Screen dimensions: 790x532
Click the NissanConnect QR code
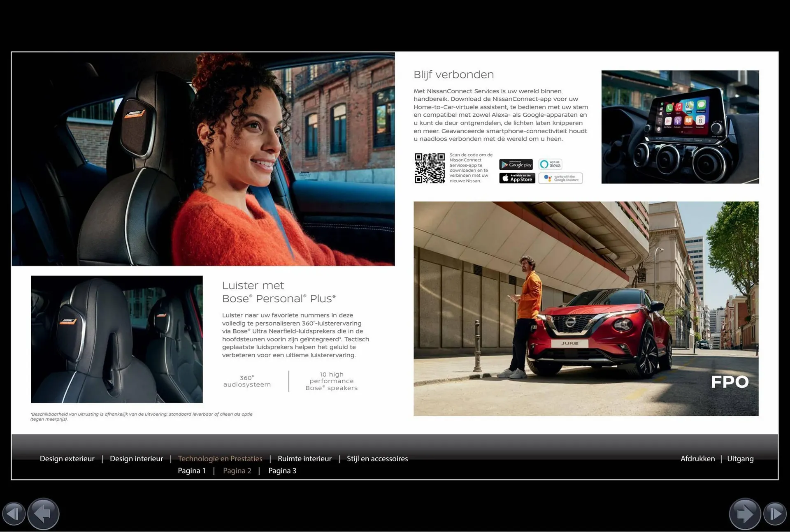click(430, 168)
